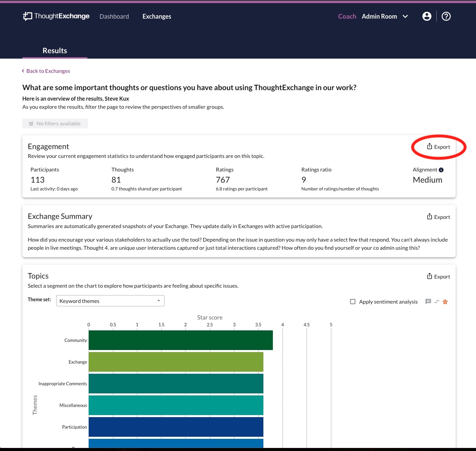Click the Exchange theme label
Viewport: 476px width, 451px height.
78,362
